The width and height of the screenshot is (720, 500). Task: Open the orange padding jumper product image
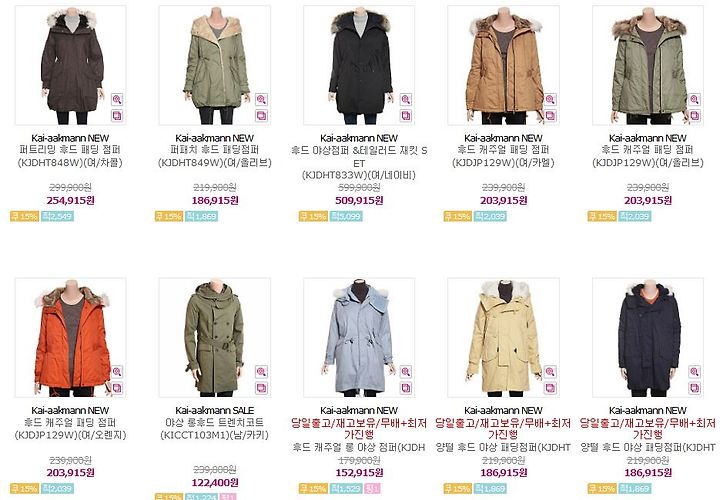coord(71,337)
